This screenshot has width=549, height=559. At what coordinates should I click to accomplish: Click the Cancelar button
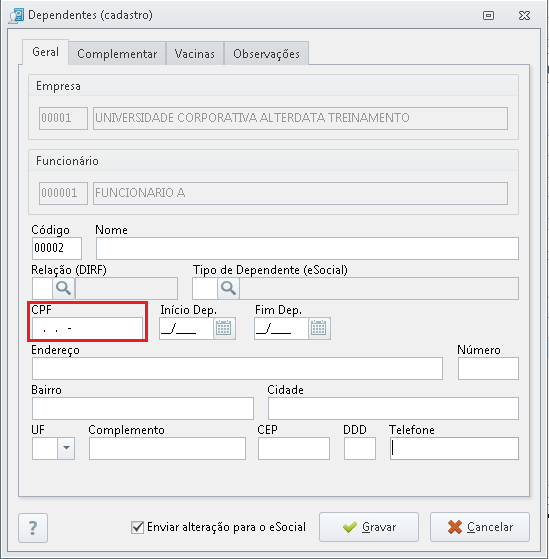click(x=480, y=527)
